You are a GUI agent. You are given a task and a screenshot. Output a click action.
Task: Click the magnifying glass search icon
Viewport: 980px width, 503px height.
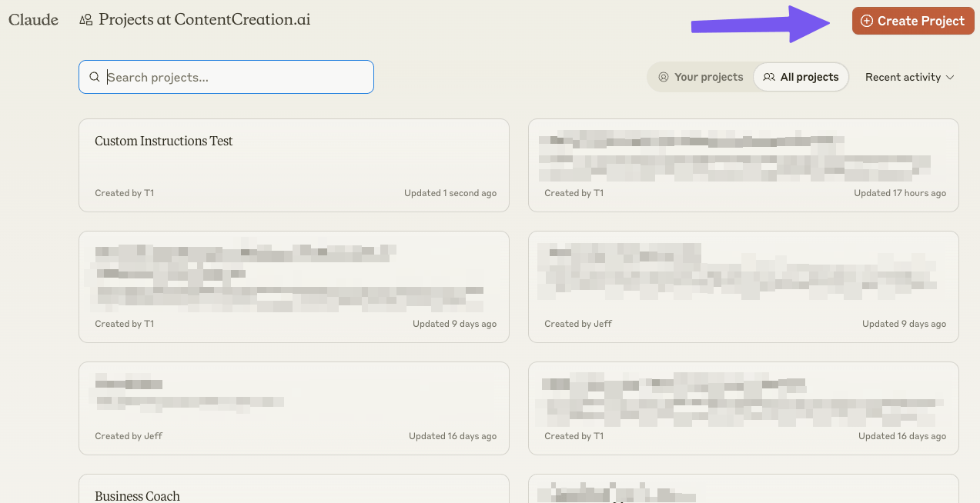(95, 77)
